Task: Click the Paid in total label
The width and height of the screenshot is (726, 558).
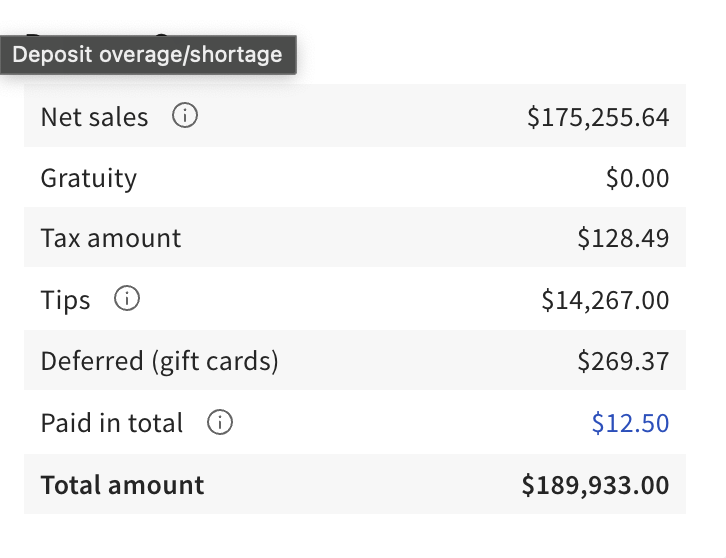Action: pos(112,423)
